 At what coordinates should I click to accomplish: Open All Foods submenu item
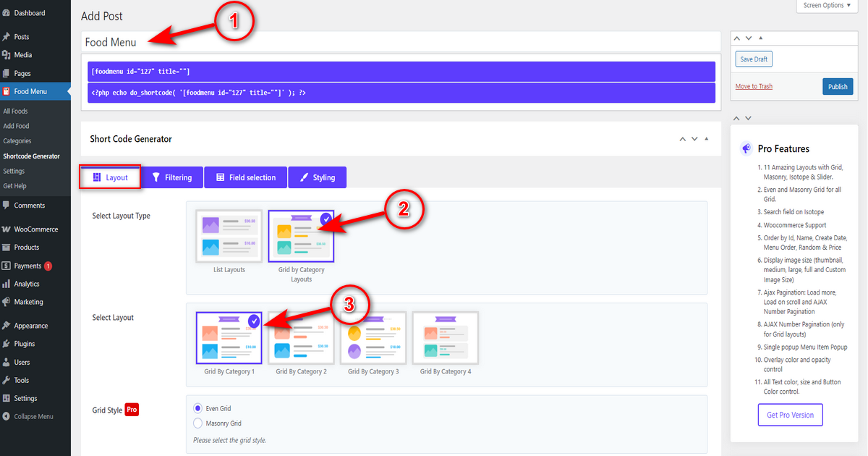click(x=15, y=111)
